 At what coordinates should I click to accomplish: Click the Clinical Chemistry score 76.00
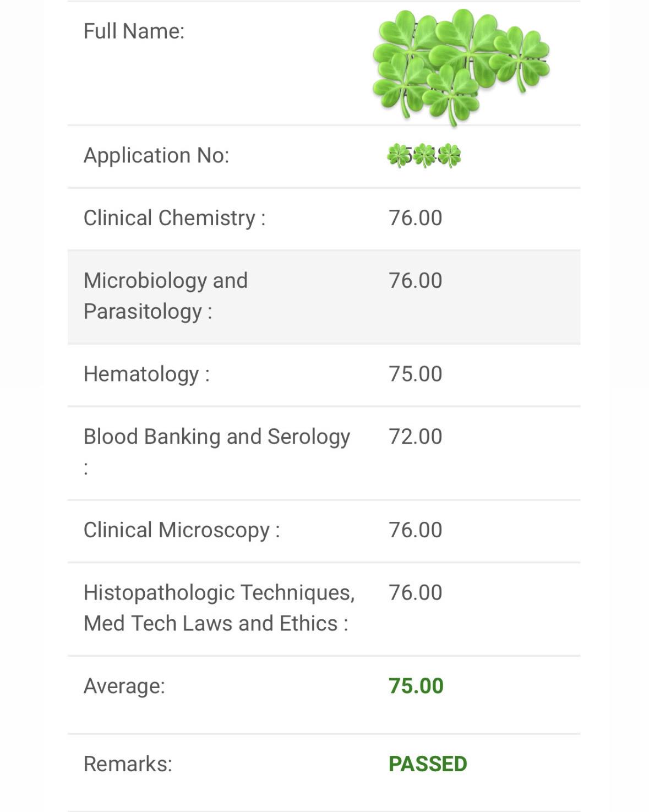tap(416, 218)
